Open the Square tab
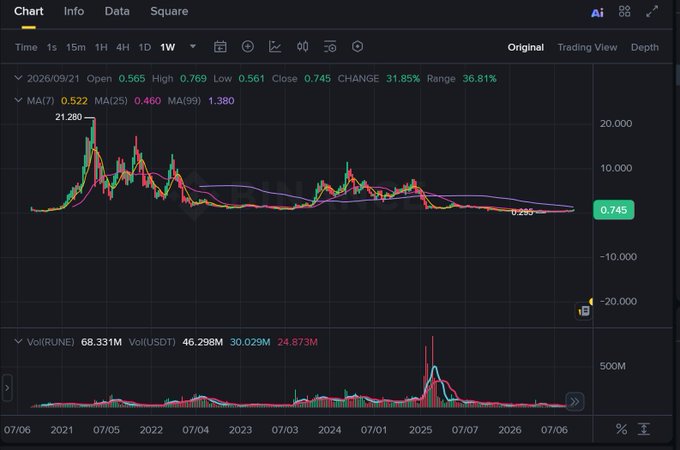This screenshot has width=680, height=450. [x=169, y=11]
